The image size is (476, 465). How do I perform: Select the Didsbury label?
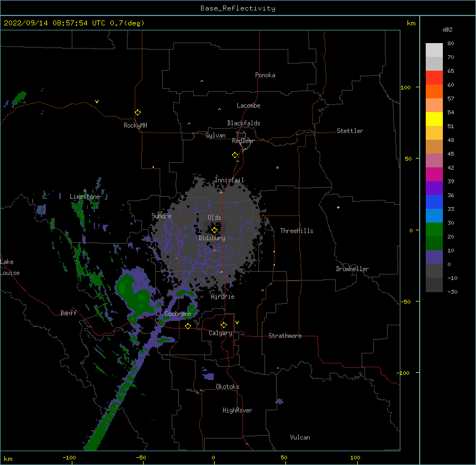212,238
